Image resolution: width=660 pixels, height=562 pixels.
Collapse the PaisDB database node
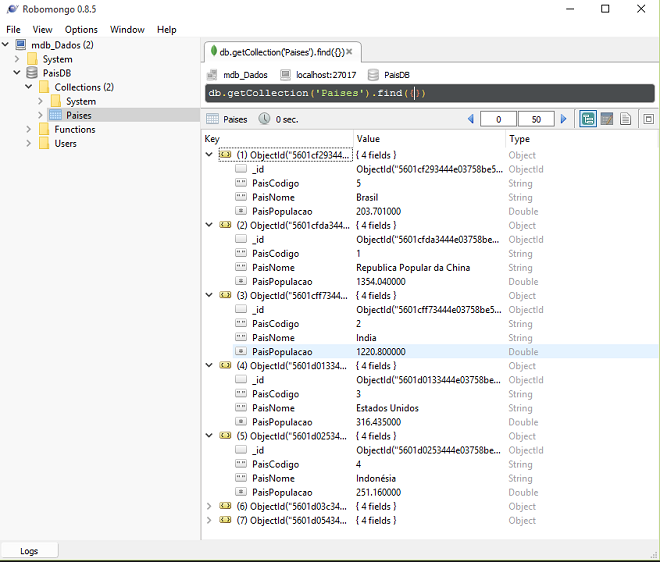click(17, 72)
